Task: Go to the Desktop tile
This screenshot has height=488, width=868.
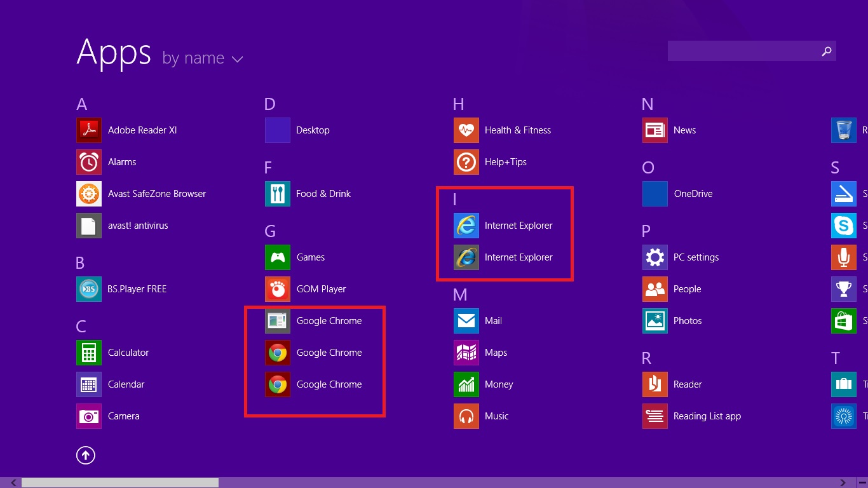Action: point(297,130)
